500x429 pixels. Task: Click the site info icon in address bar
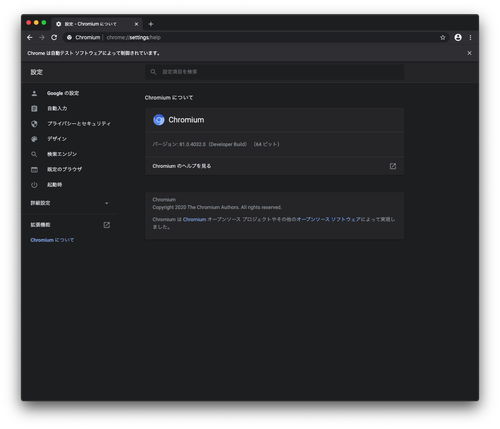(x=69, y=38)
